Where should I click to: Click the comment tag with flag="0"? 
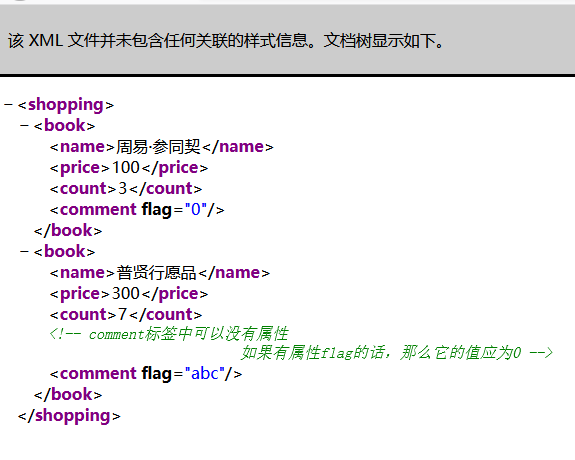137,210
